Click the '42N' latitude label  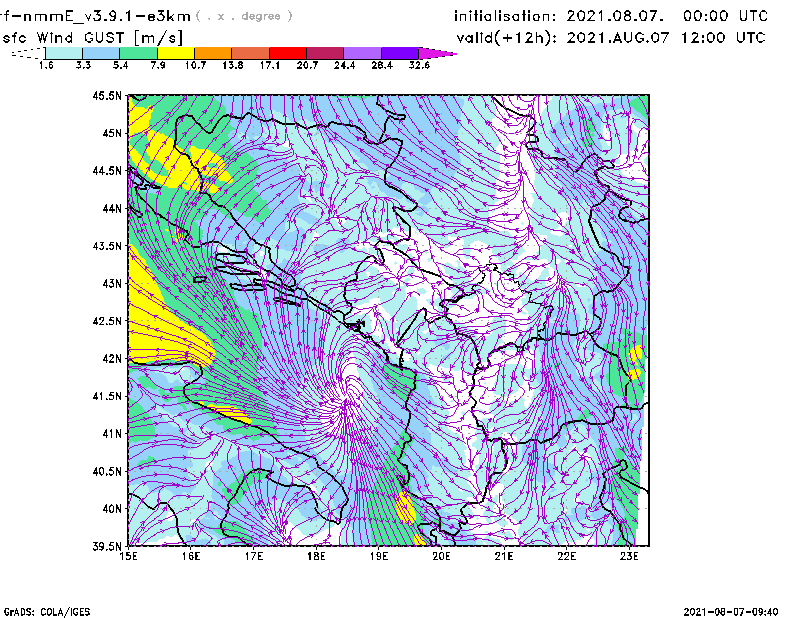[112, 359]
